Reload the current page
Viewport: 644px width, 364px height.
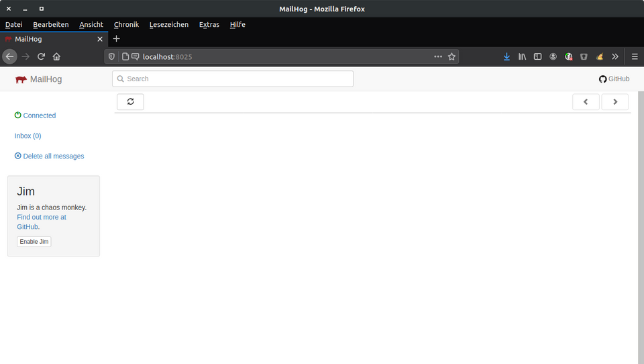tap(41, 56)
